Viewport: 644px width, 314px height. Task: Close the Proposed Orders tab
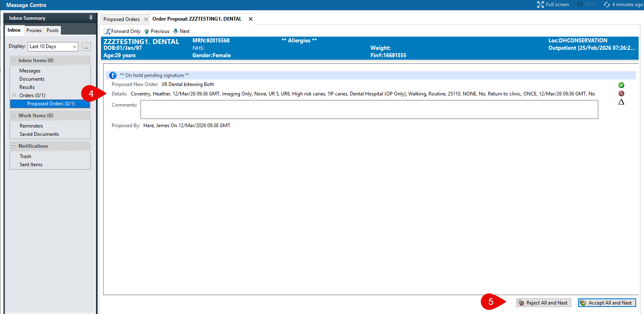pos(146,19)
